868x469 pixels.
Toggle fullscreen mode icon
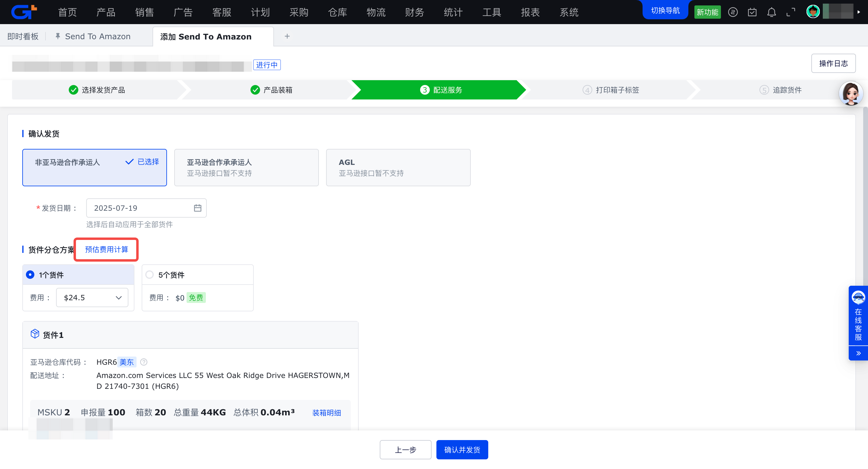(x=791, y=12)
